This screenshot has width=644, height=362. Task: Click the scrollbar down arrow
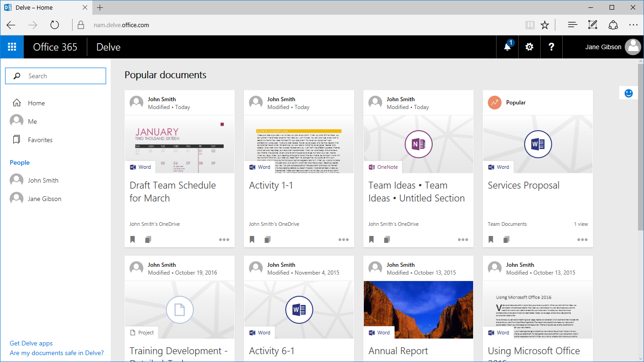641,358
